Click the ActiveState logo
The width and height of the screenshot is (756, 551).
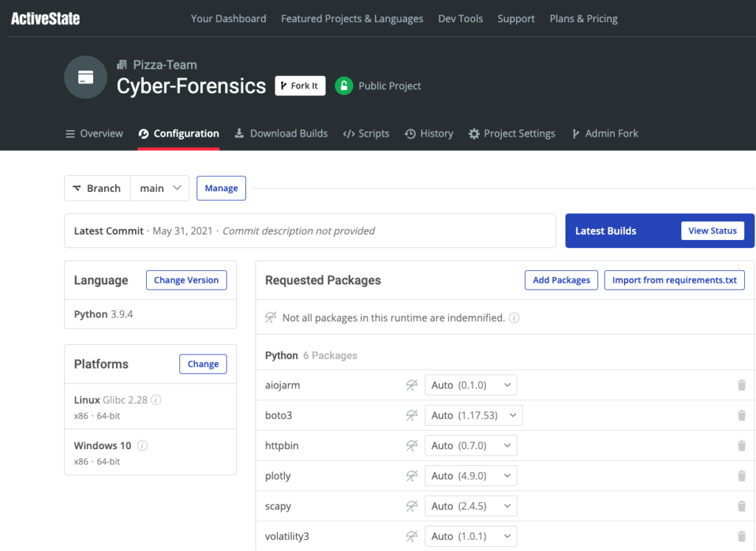(x=44, y=18)
